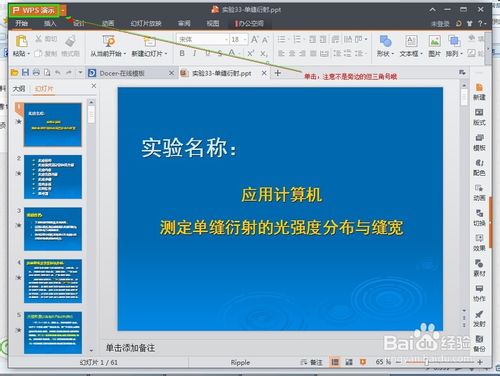Toggle underline U formatting

click(x=207, y=53)
